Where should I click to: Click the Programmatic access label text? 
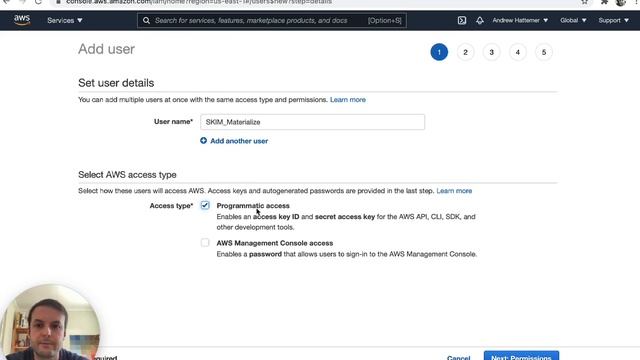[x=253, y=206]
